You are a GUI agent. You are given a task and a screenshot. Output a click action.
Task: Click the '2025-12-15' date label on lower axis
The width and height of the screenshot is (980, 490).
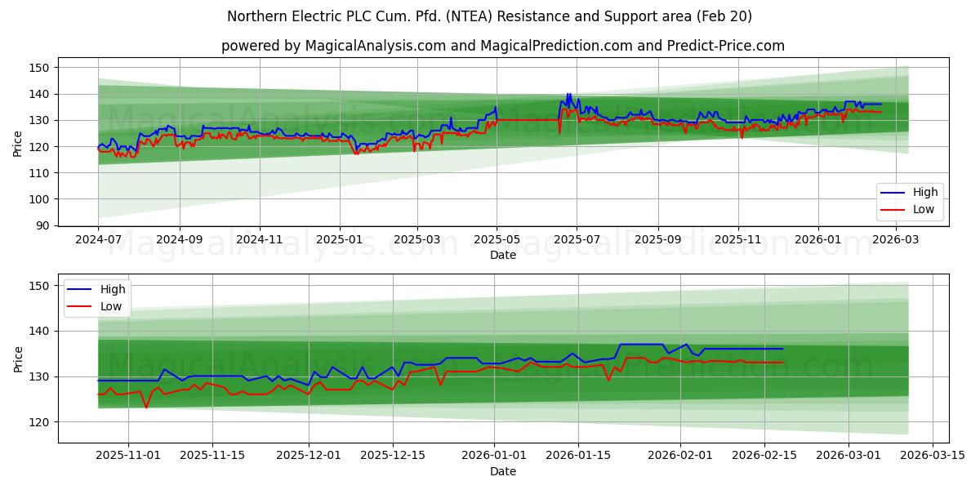pos(392,457)
